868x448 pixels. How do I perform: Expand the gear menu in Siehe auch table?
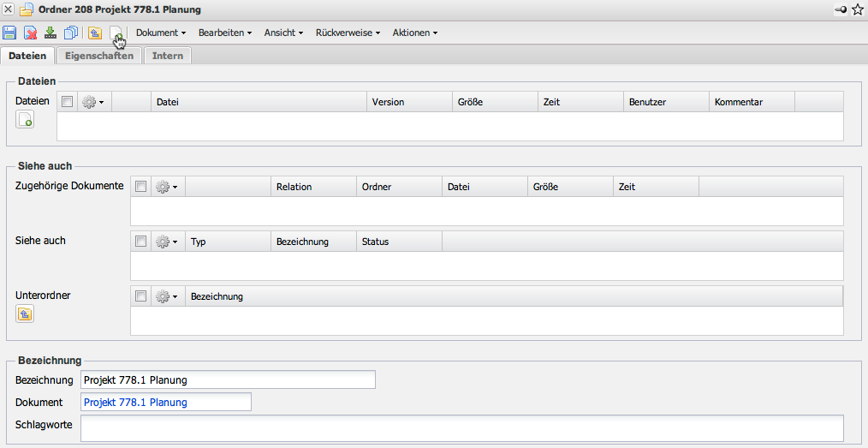pos(167,242)
